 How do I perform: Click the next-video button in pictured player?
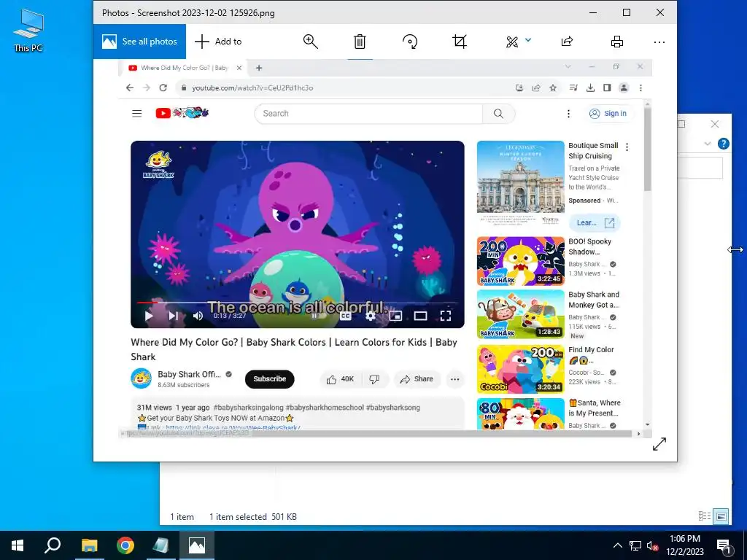click(173, 316)
